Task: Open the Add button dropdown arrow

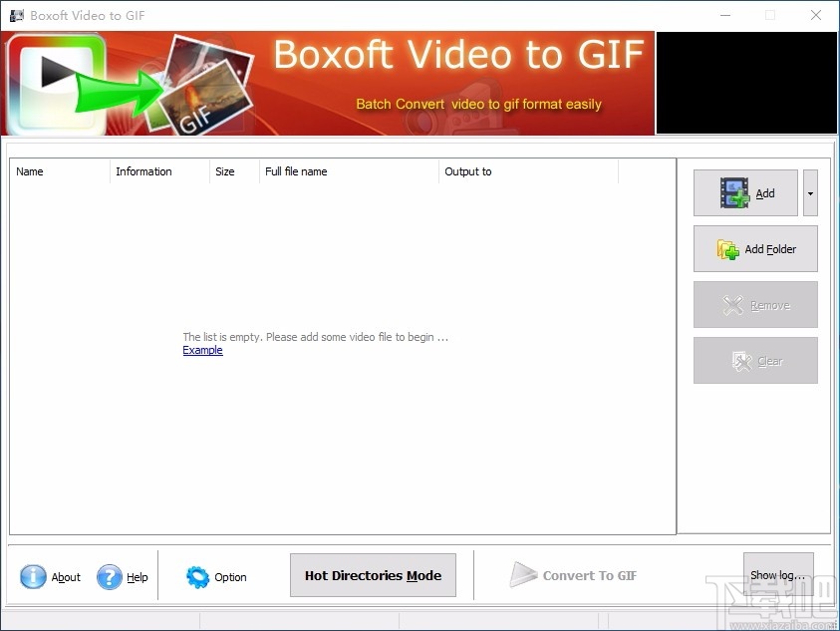Action: pos(810,193)
